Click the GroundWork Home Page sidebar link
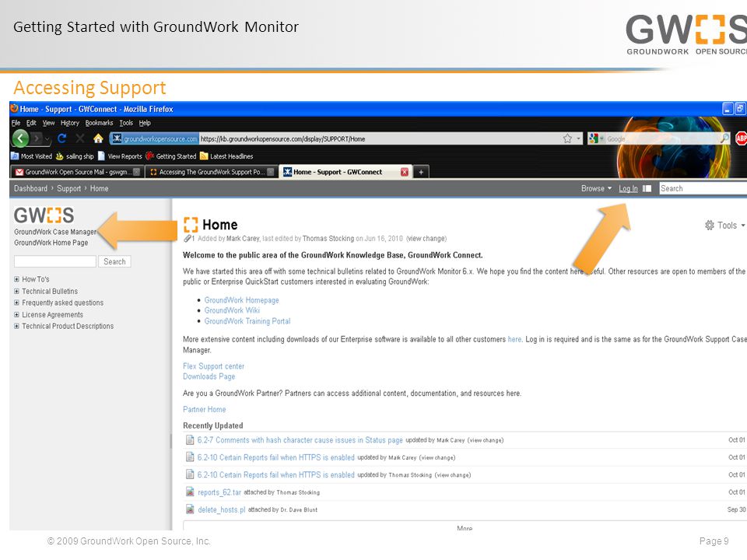 coord(51,243)
